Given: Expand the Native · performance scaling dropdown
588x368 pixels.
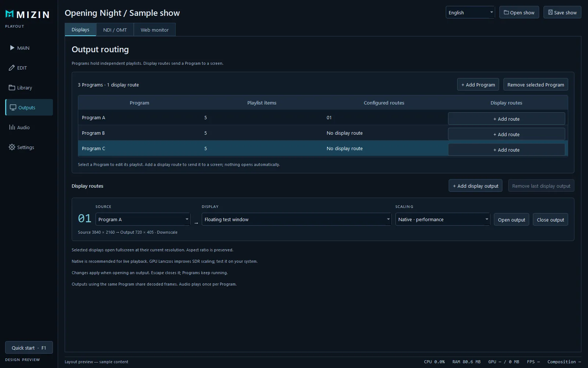Looking at the screenshot, I should pos(442,219).
